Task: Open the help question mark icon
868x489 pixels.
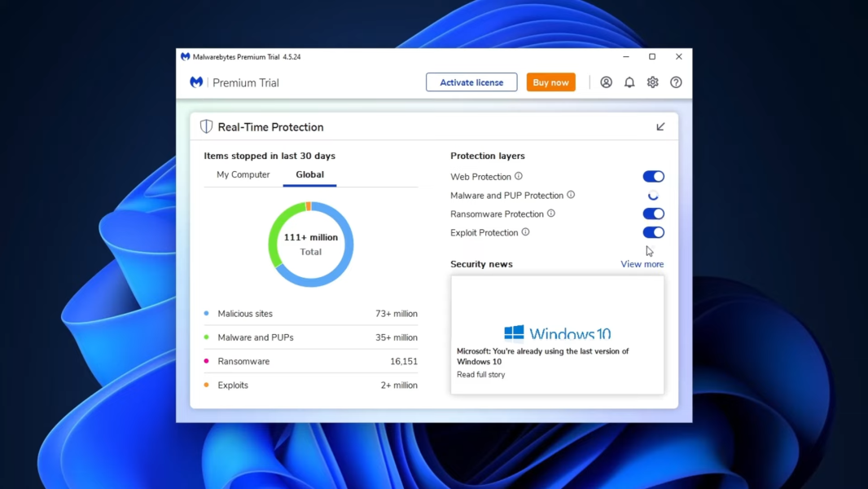Action: [676, 82]
